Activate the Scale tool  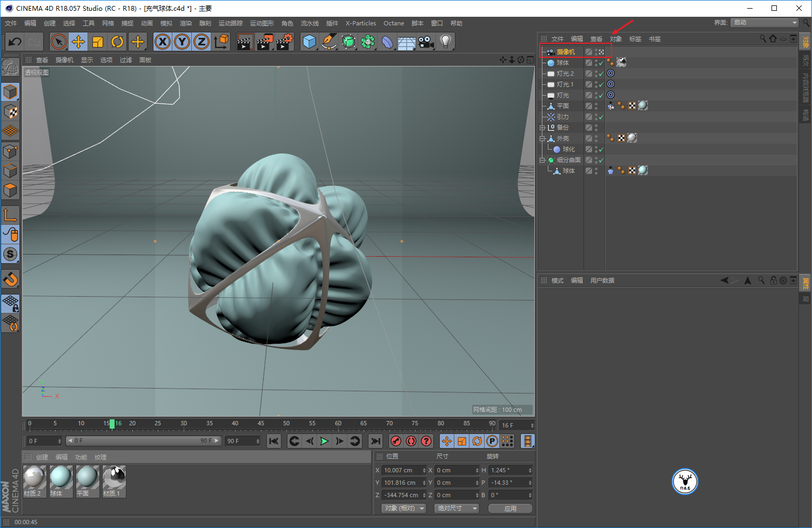(x=98, y=42)
